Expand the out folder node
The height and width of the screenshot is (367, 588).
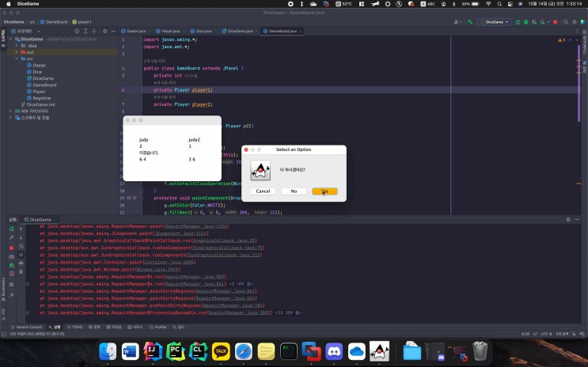[17, 52]
